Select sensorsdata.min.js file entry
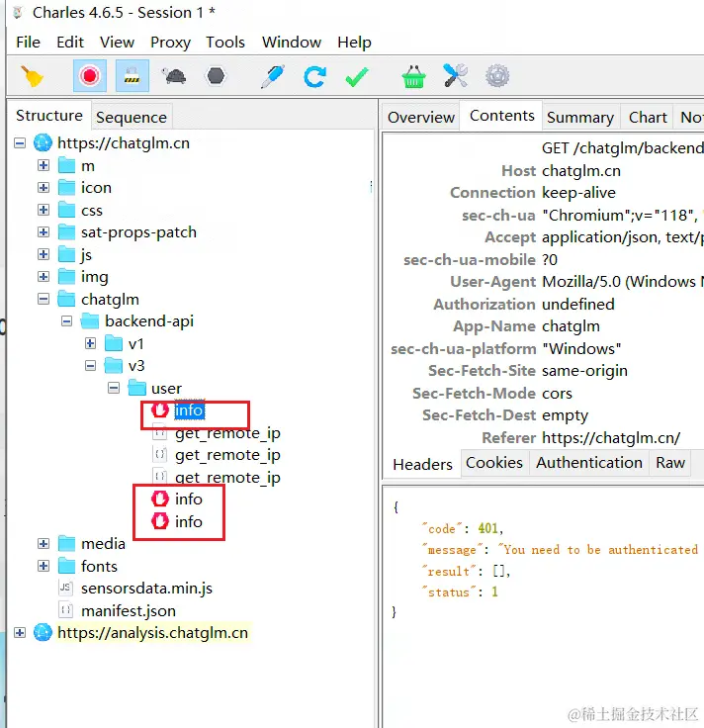The image size is (704, 728). tap(146, 589)
